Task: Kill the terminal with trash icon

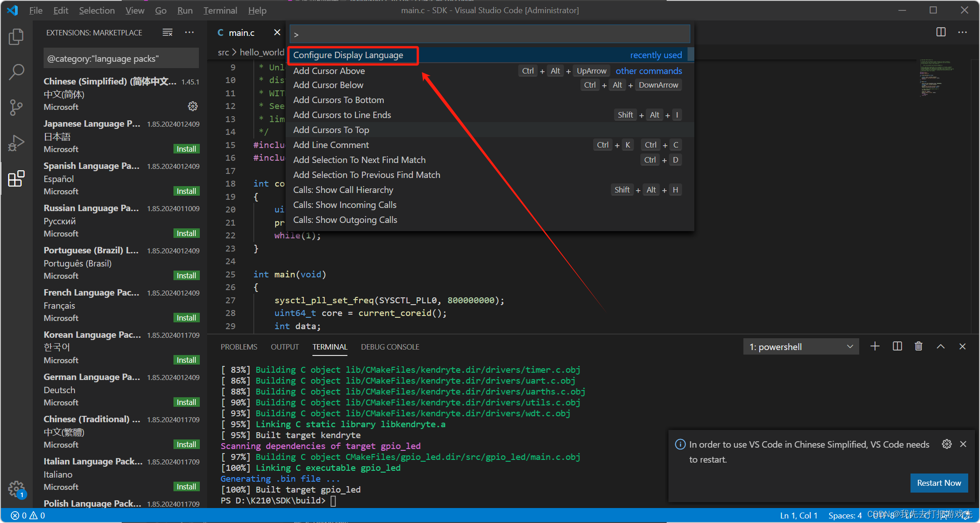Action: (919, 346)
